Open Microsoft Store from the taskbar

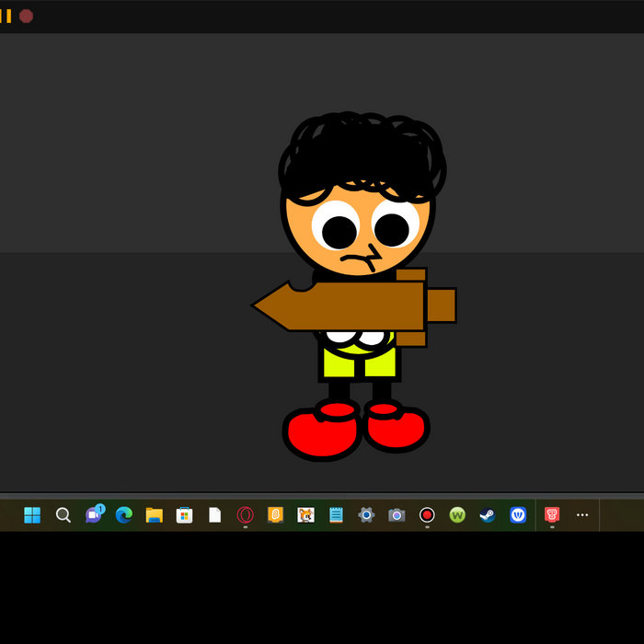pos(184,515)
